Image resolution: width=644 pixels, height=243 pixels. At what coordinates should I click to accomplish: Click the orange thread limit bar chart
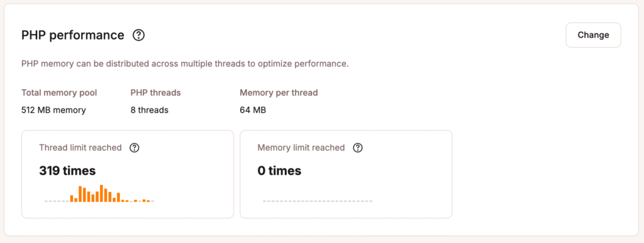(99, 193)
